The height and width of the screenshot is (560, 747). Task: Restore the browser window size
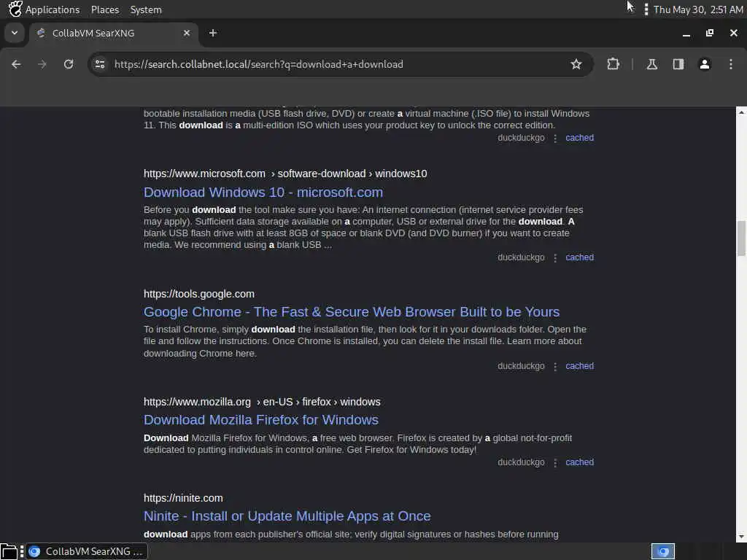pos(710,33)
